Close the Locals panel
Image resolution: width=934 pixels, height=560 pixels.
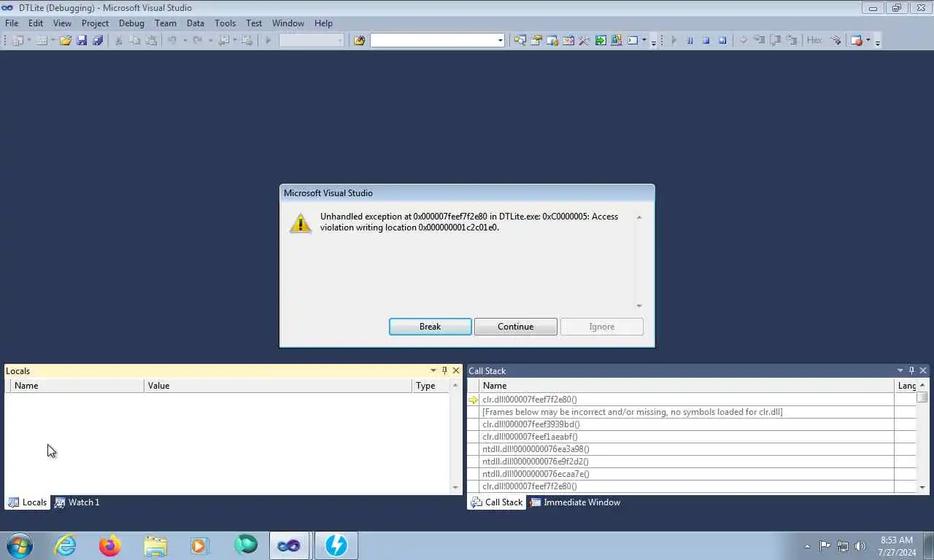[x=456, y=370]
